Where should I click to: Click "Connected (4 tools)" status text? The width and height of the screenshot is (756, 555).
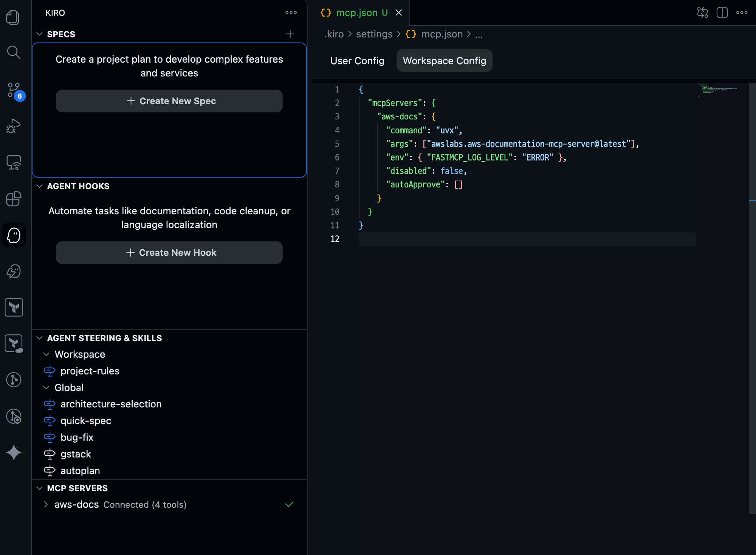(145, 504)
